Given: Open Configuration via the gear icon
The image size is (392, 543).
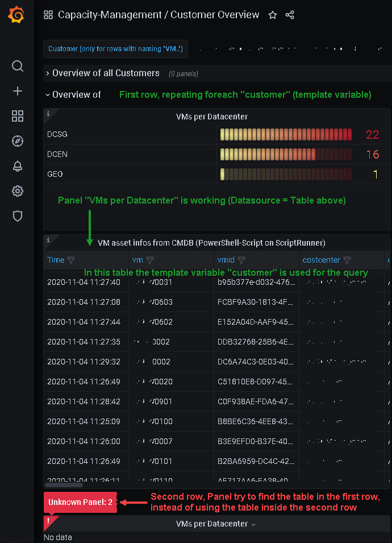Looking at the screenshot, I should [17, 191].
